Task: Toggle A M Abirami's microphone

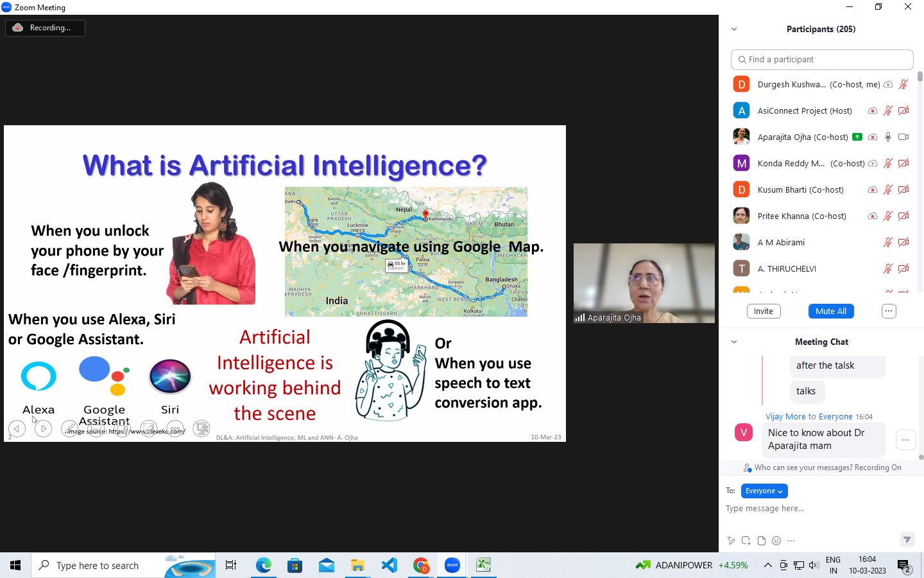Action: pyautogui.click(x=888, y=242)
